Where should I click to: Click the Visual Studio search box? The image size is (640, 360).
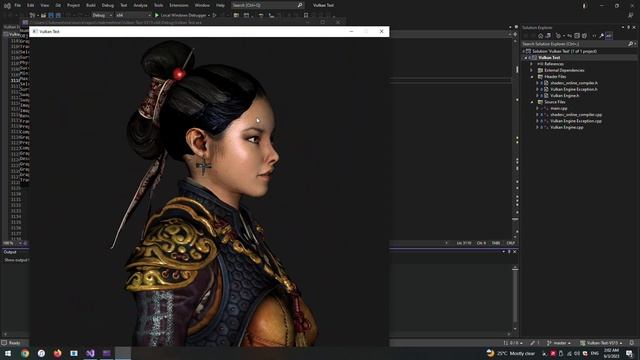point(267,5)
